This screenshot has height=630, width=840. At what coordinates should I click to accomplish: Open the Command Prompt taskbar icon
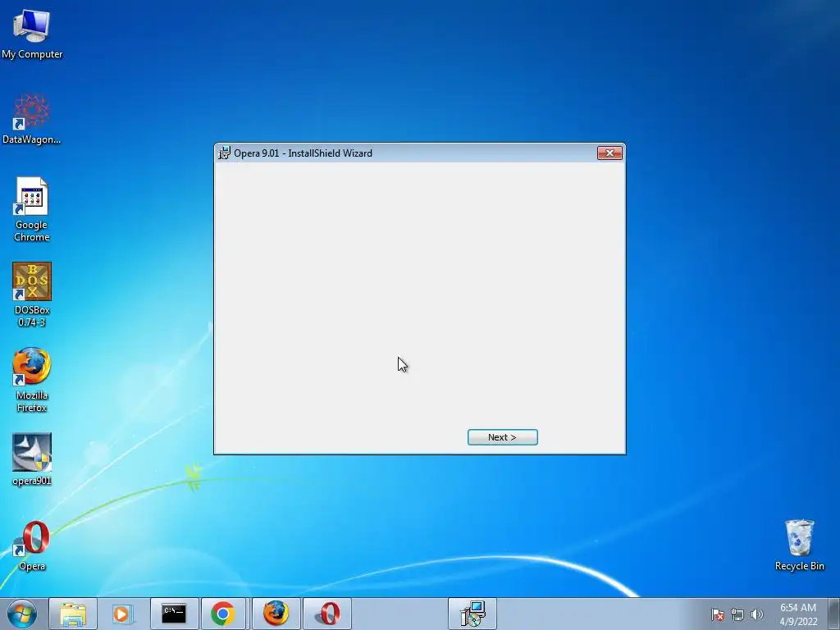[x=174, y=614]
